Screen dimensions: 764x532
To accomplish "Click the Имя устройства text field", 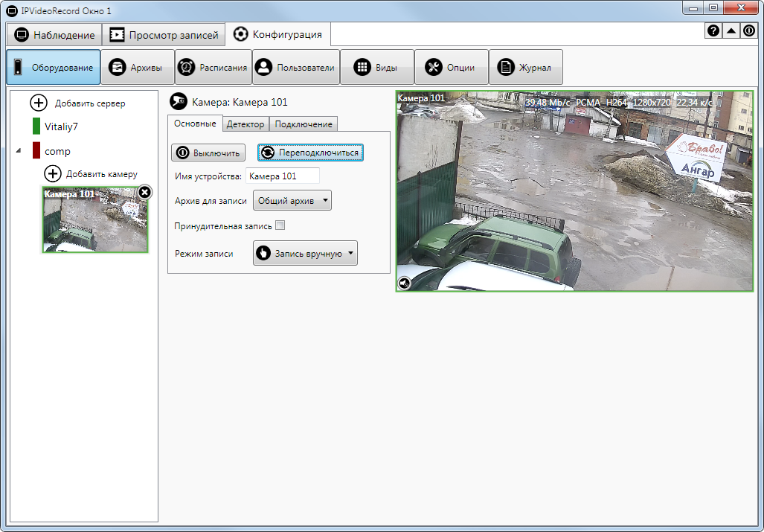I will [282, 176].
